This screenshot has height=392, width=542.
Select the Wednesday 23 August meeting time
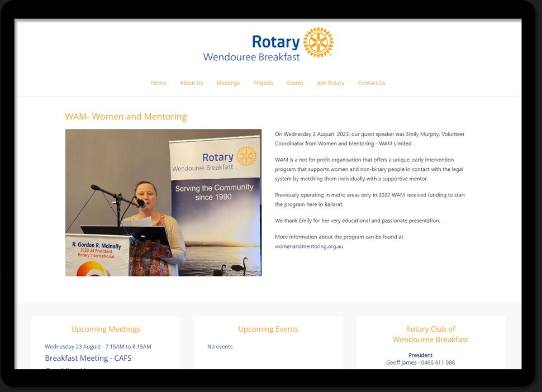tap(98, 347)
